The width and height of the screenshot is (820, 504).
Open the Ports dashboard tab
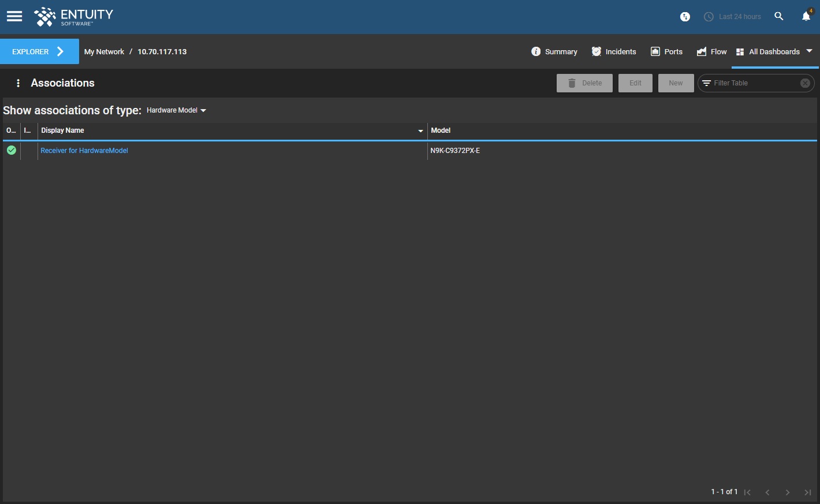pos(666,51)
